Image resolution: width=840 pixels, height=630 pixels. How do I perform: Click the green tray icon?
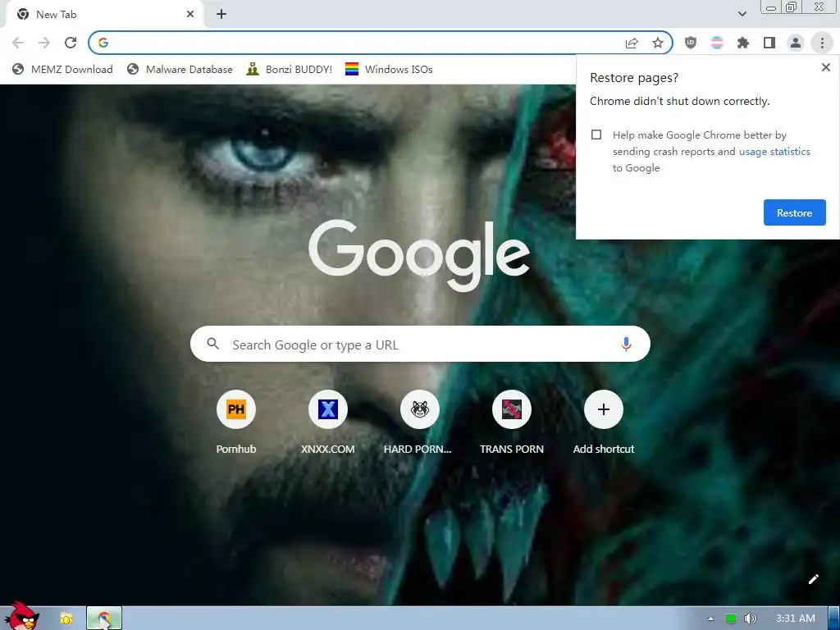(x=730, y=619)
